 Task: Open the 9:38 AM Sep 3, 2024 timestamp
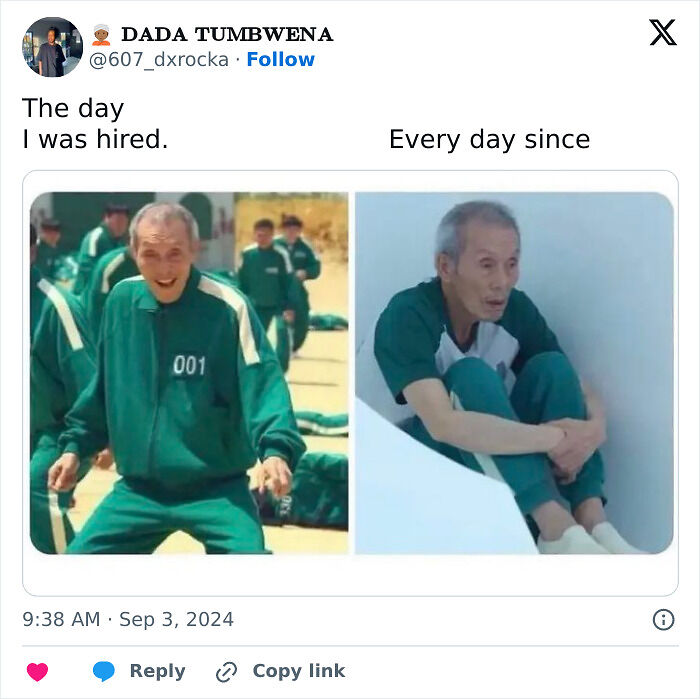click(128, 620)
